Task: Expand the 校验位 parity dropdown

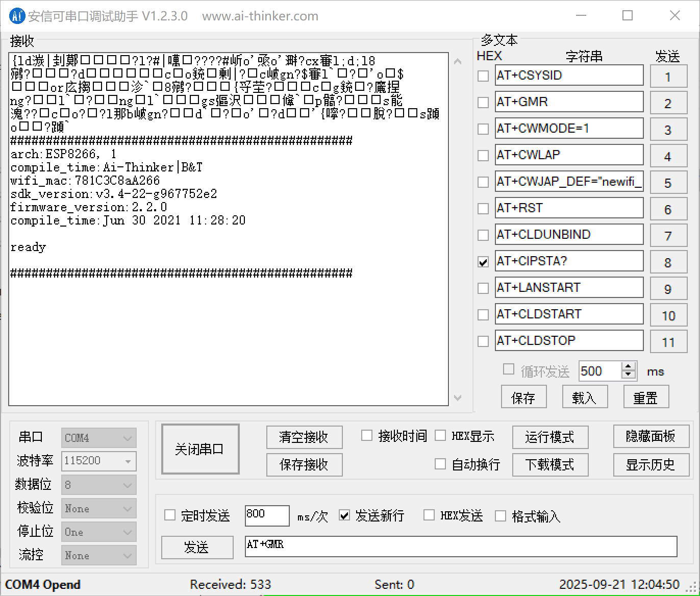Action: [99, 509]
